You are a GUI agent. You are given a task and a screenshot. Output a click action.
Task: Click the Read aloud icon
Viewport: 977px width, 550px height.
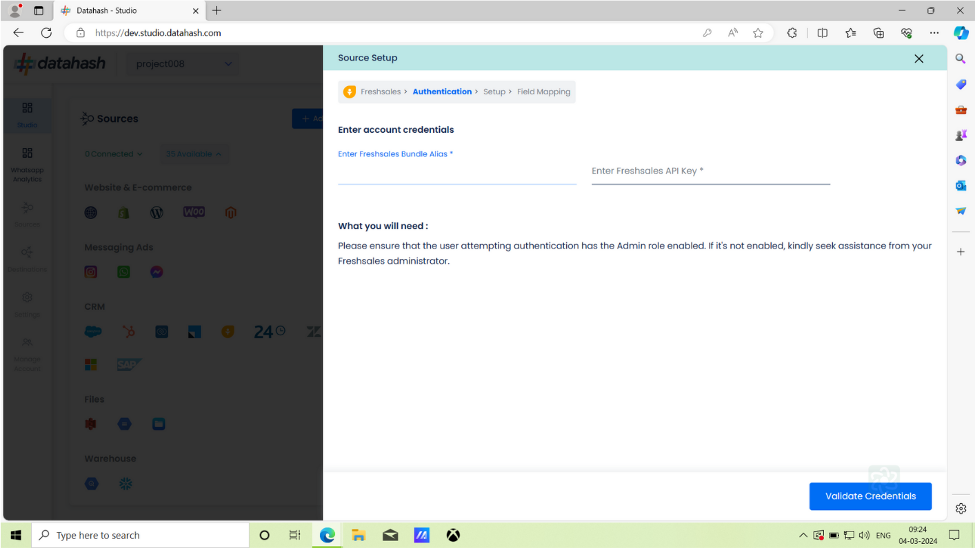733,33
